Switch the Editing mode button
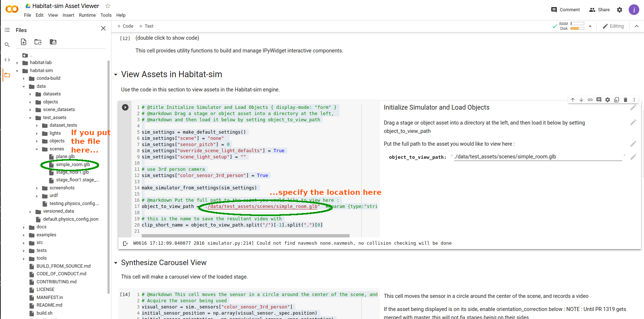 pos(613,26)
